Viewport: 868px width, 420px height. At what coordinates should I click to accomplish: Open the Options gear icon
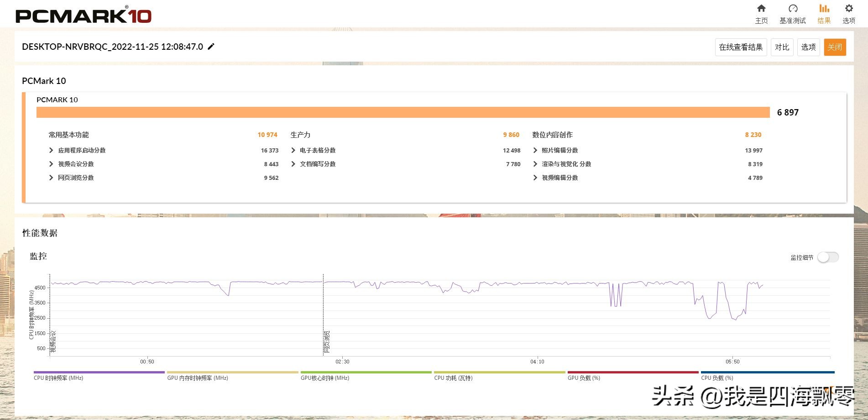849,9
